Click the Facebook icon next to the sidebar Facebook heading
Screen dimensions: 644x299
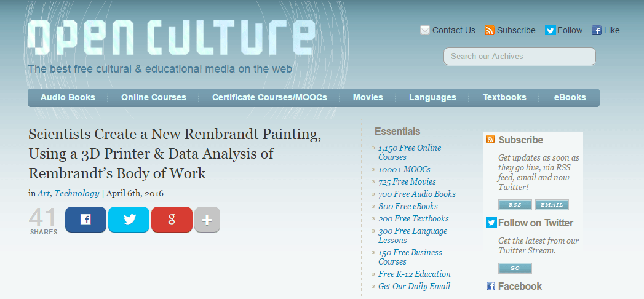pos(491,286)
